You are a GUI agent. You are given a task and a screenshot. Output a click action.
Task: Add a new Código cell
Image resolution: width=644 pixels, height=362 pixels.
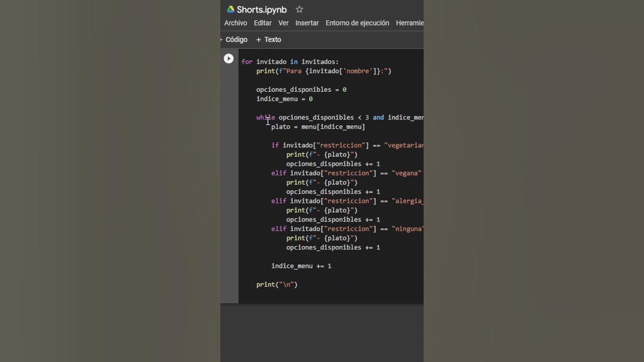coord(234,40)
